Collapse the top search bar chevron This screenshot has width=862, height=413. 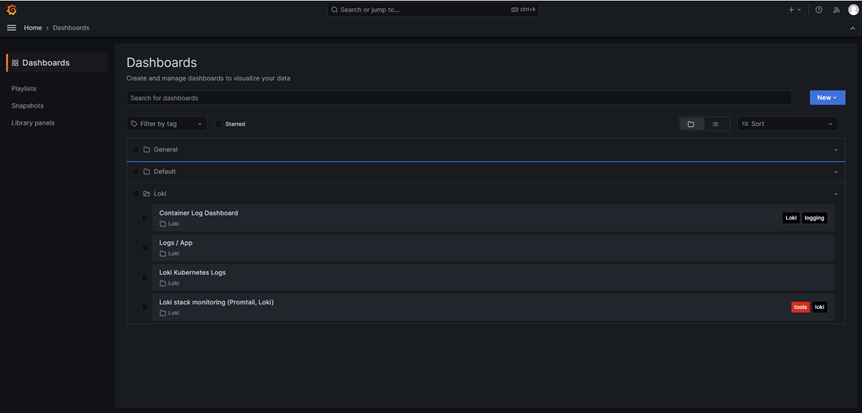point(853,27)
